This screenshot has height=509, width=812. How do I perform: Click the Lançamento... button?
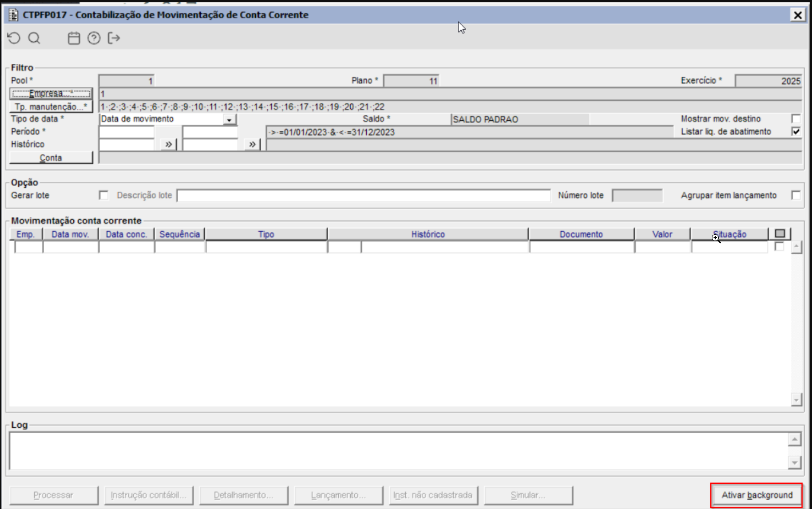click(x=338, y=495)
